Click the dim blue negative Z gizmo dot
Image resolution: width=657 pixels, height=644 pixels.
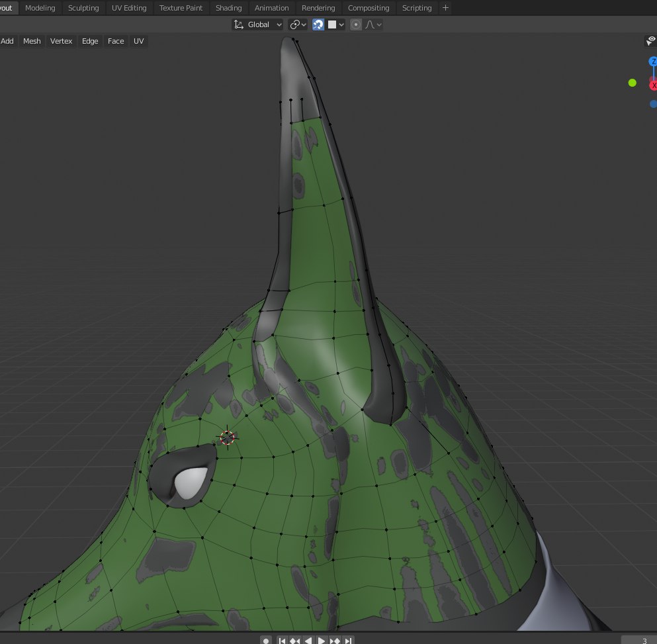[x=653, y=103]
